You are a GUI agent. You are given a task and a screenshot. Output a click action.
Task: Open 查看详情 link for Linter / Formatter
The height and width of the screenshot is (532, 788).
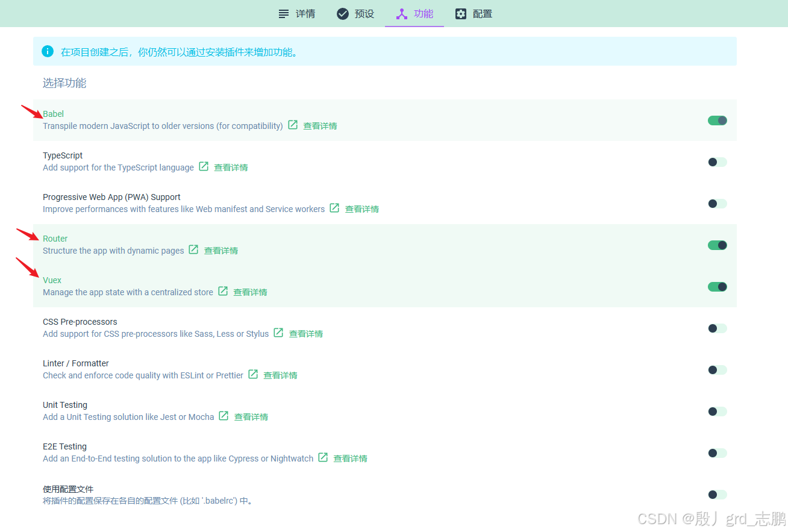click(280, 375)
